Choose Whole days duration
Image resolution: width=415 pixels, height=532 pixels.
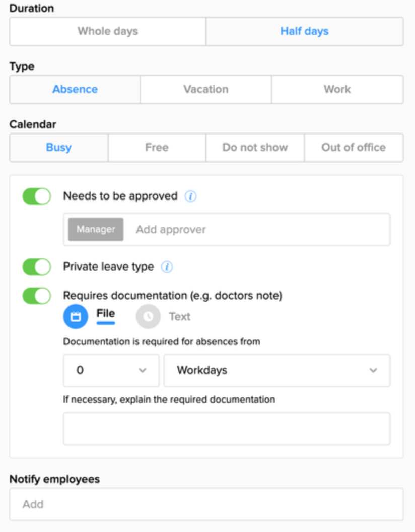108,31
